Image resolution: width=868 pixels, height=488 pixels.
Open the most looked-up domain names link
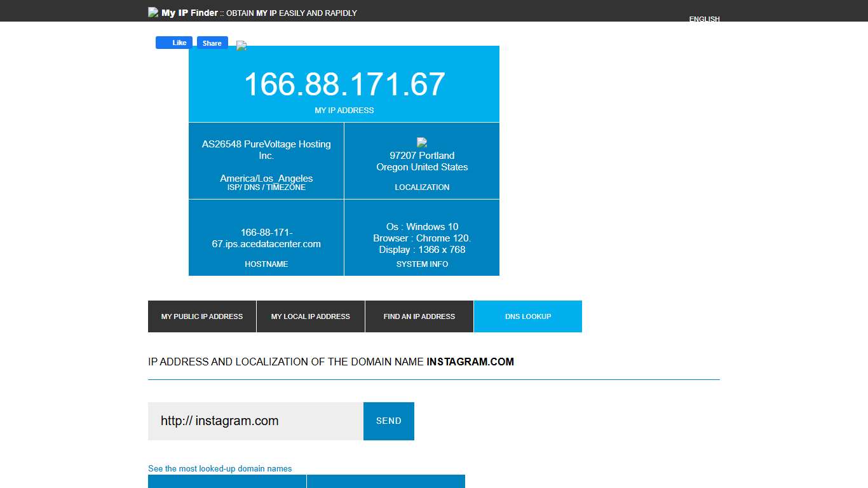[219, 468]
